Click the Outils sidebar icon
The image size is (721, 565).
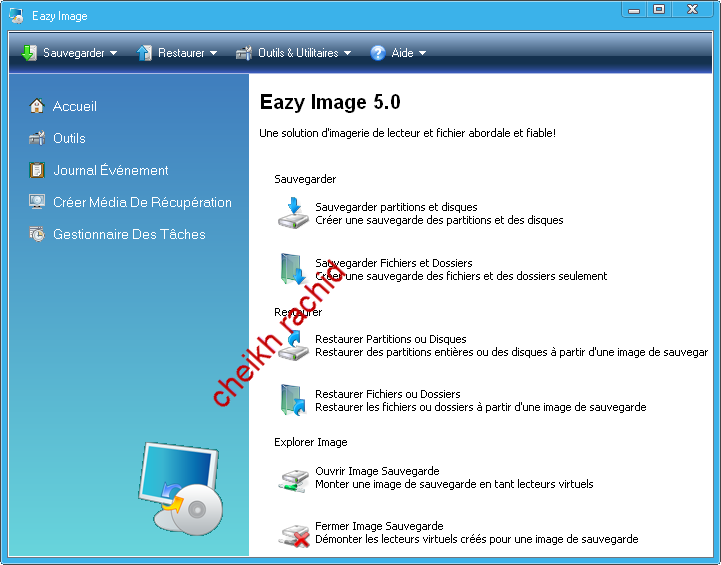(37, 138)
